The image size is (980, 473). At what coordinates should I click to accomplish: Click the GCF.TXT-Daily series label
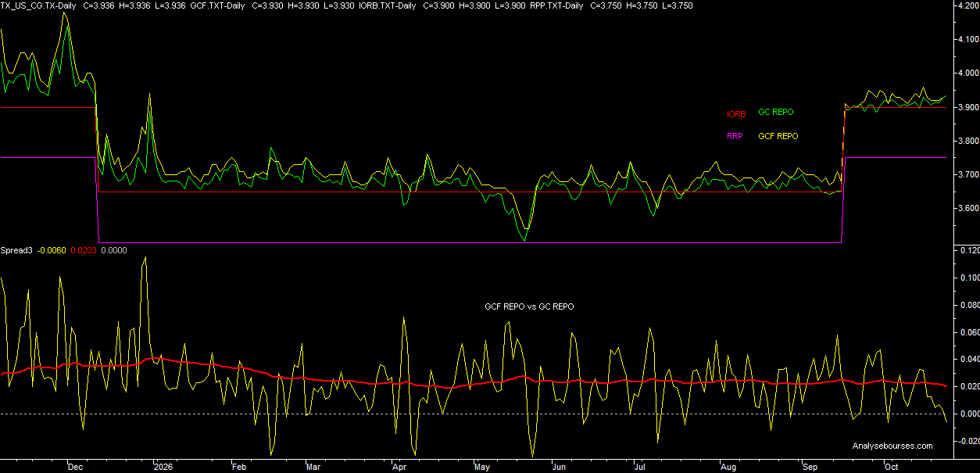point(219,5)
